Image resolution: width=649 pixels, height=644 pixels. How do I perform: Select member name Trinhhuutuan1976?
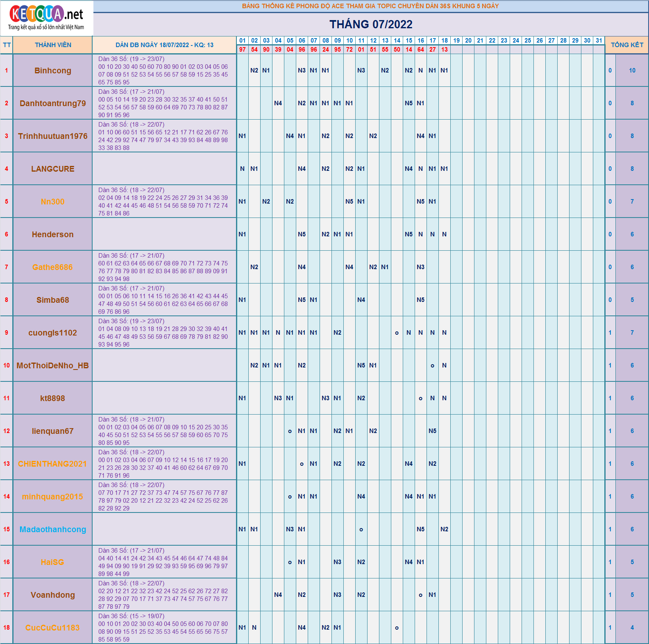click(53, 136)
